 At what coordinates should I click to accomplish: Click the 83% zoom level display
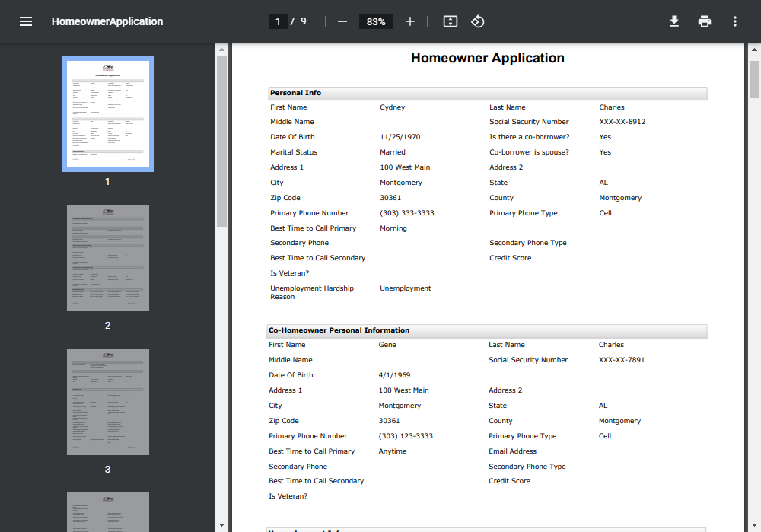(375, 21)
